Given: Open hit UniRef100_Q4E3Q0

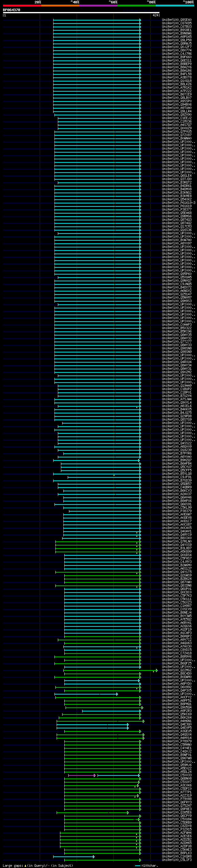Looking at the screenshot, I should pos(177,725).
